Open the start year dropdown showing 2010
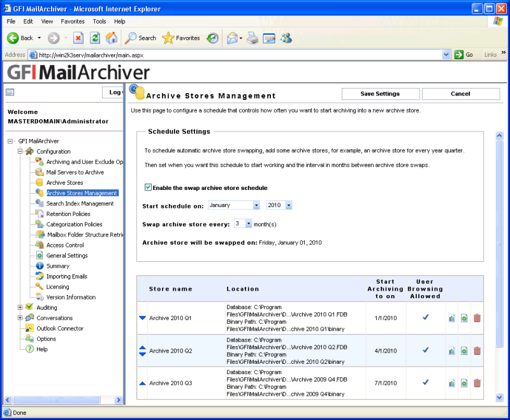The width and height of the screenshot is (510, 420). pos(279,205)
